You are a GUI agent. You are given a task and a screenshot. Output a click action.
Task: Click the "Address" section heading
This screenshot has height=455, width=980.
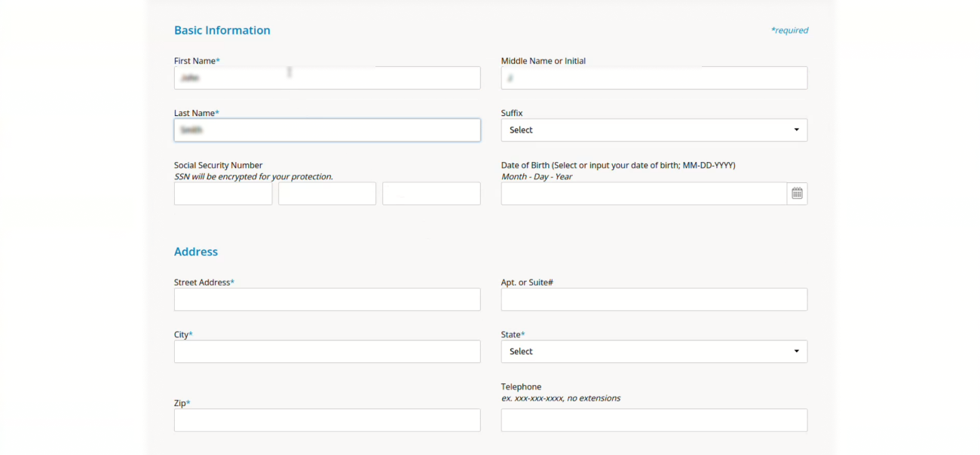tap(196, 252)
